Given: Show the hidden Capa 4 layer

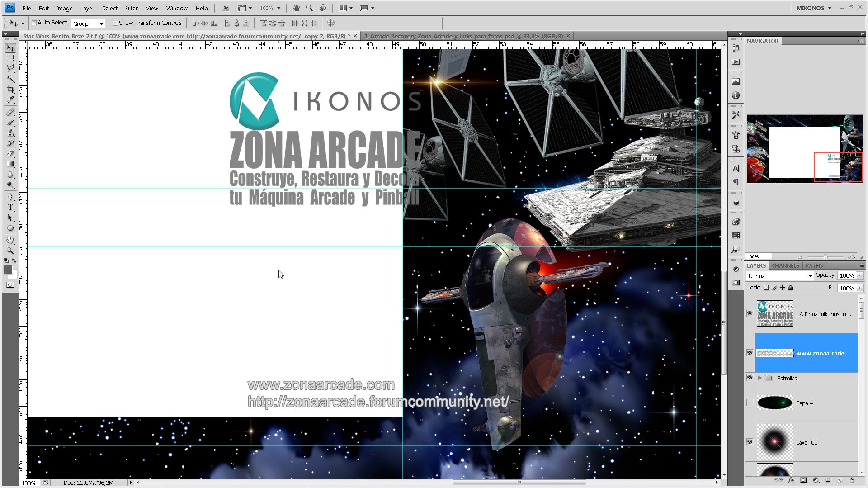Looking at the screenshot, I should coord(750,403).
